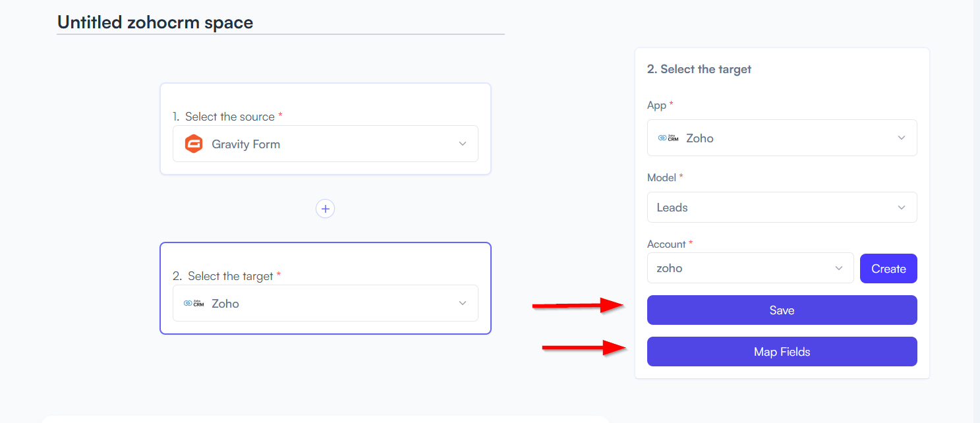This screenshot has height=423, width=980.
Task: Open the Account zoho dropdown
Action: pyautogui.click(x=751, y=268)
